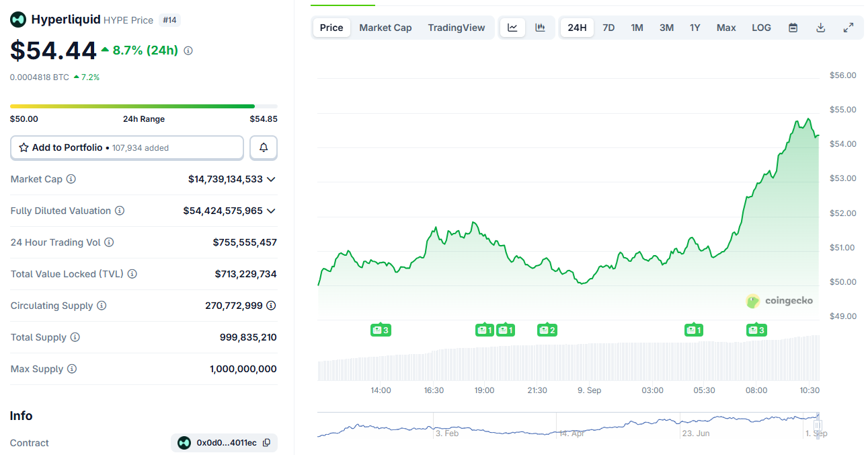This screenshot has height=455, width=868.
Task: Select the line chart icon
Action: (512, 27)
